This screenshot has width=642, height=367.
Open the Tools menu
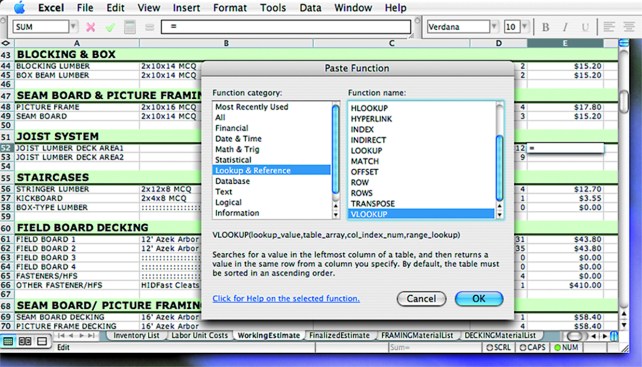[273, 7]
